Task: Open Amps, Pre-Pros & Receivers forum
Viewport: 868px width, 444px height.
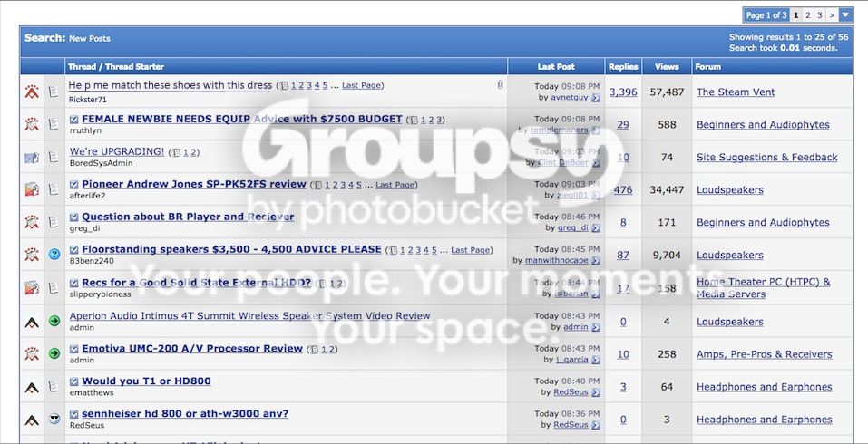Action: point(764,354)
